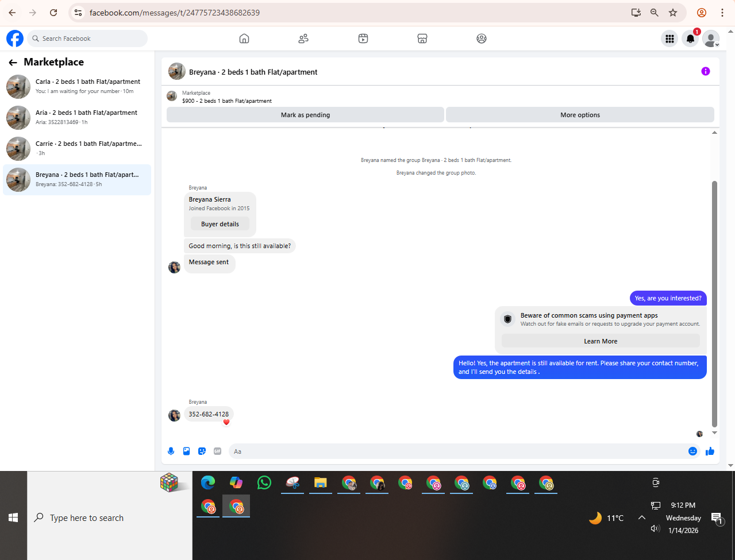
Task: Open WhatsApp from taskbar
Action: 264,482
